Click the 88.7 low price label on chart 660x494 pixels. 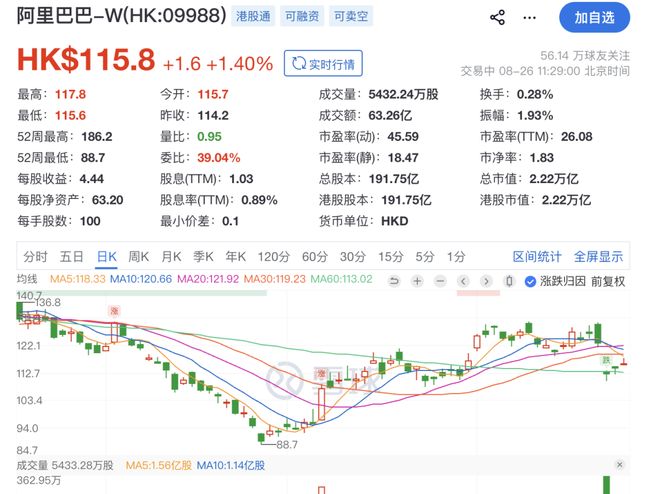click(287, 445)
